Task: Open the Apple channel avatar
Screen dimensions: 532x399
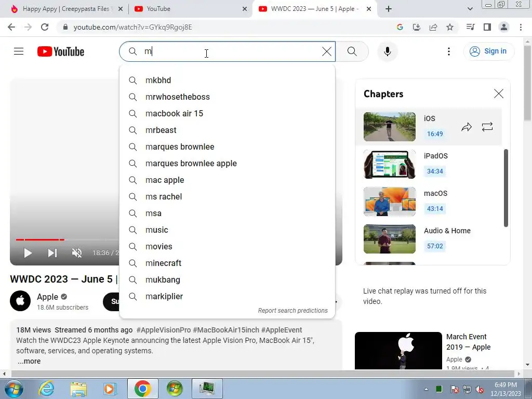Action: (20, 301)
